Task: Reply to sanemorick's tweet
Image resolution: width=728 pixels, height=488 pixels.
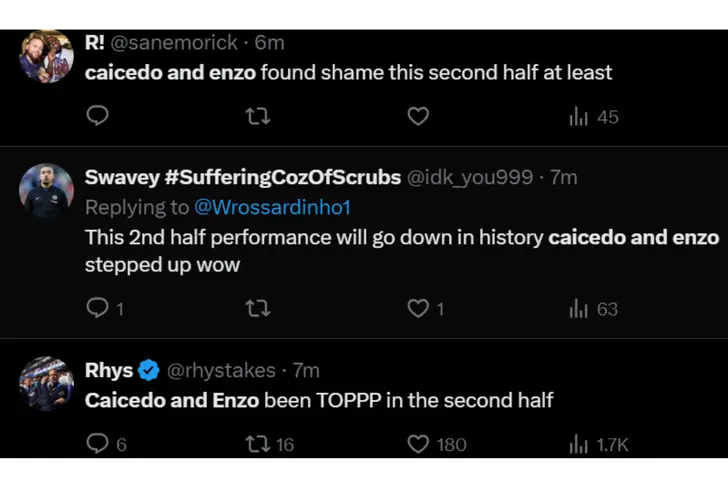Action: click(x=97, y=117)
